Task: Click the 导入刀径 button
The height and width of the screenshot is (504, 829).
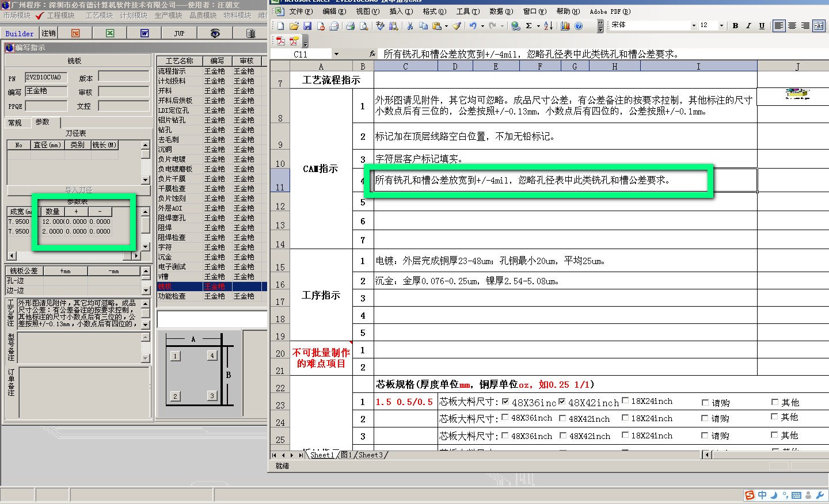Action: point(78,190)
